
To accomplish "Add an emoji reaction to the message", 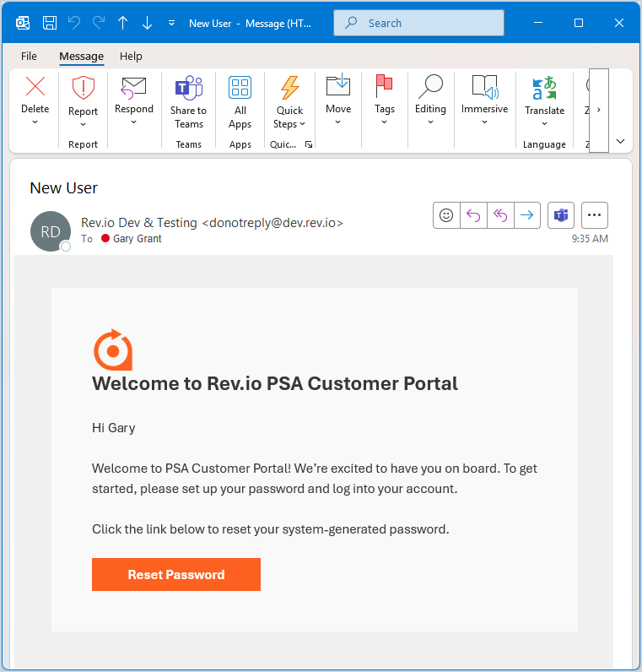I will pyautogui.click(x=446, y=215).
